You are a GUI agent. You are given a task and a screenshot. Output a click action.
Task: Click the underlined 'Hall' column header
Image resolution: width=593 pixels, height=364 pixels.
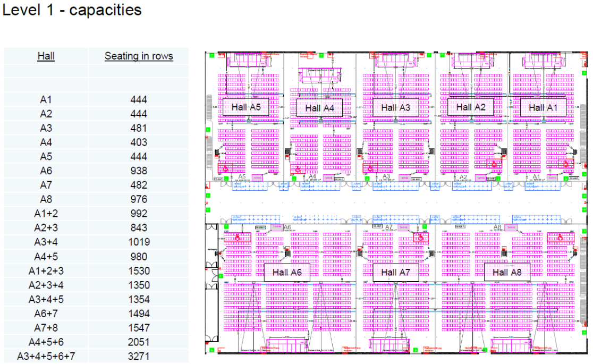pos(46,56)
